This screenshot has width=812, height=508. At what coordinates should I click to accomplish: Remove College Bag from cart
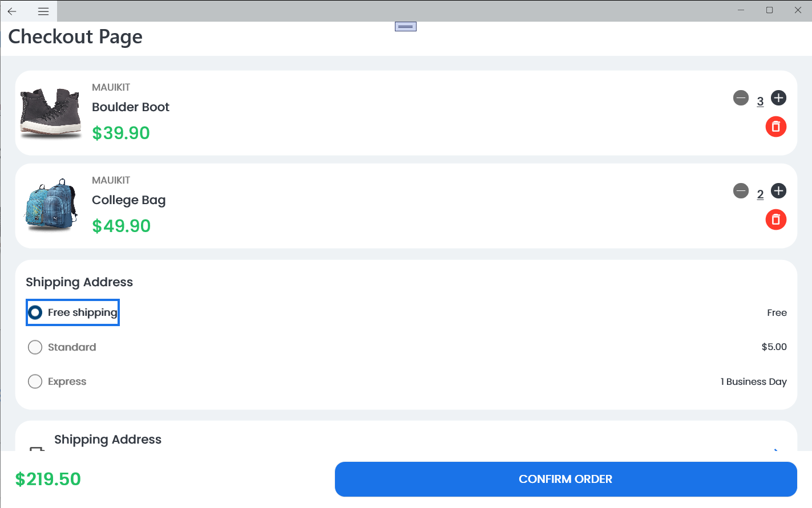point(776,220)
